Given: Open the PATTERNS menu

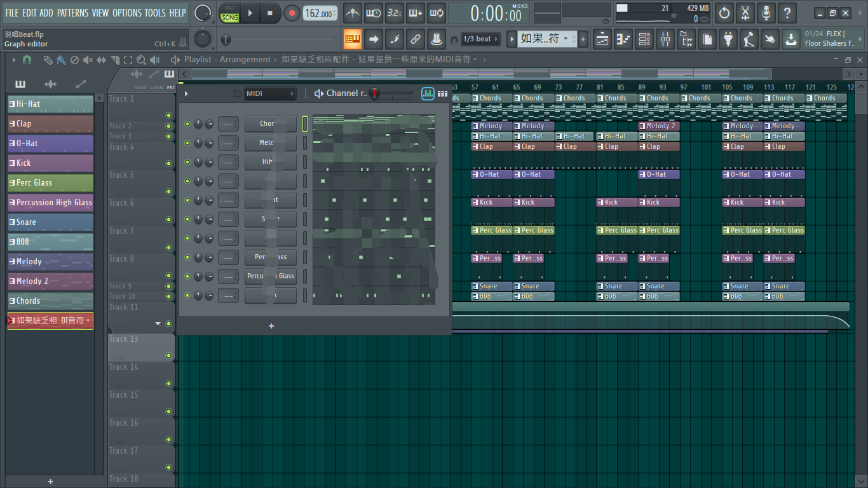Looking at the screenshot, I should coord(72,13).
